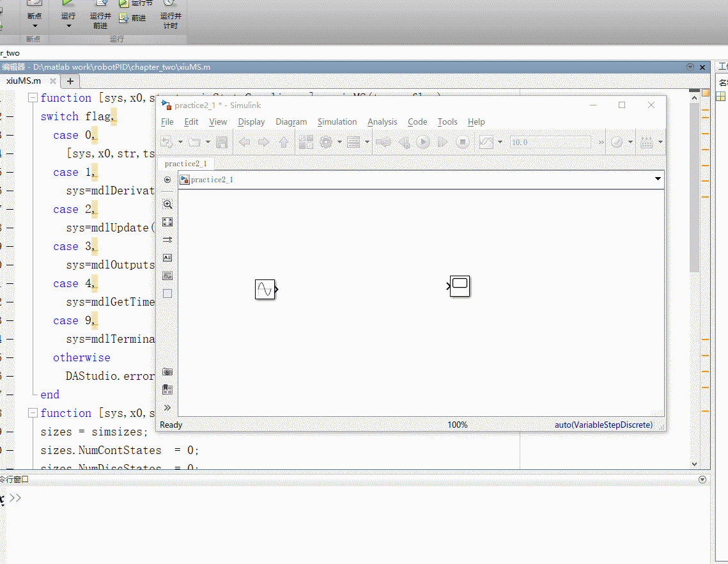Click the Build Model icon in toolbar
The width and height of the screenshot is (728, 564).
(x=647, y=142)
